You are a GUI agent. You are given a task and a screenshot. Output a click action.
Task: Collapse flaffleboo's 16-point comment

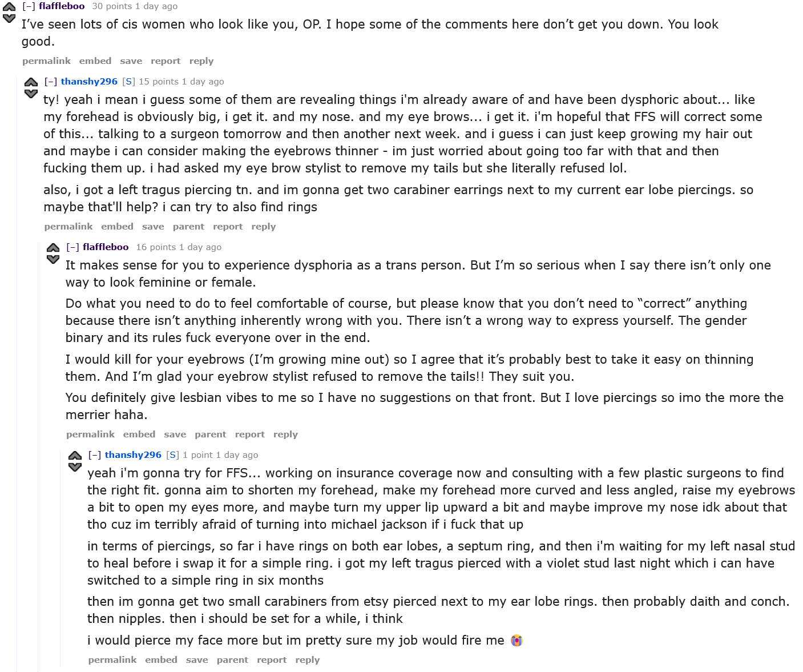(x=72, y=247)
